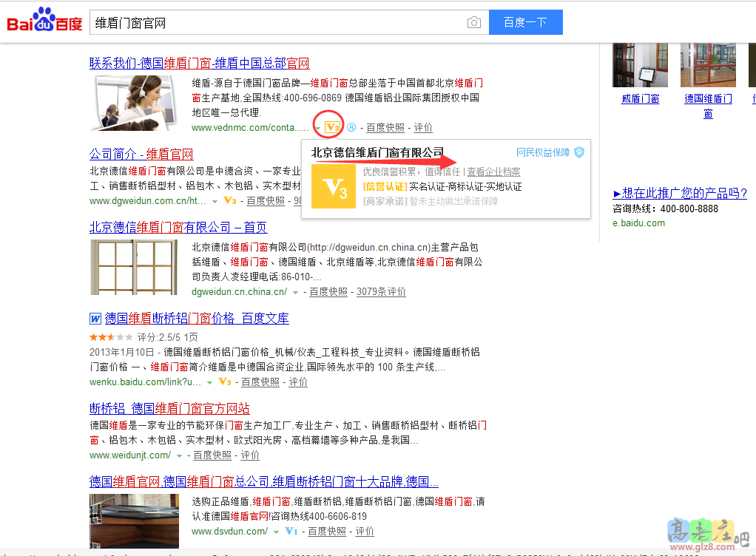Open the 公司简介 - 维盾官网 result
756x556 pixels.
pyautogui.click(x=141, y=155)
